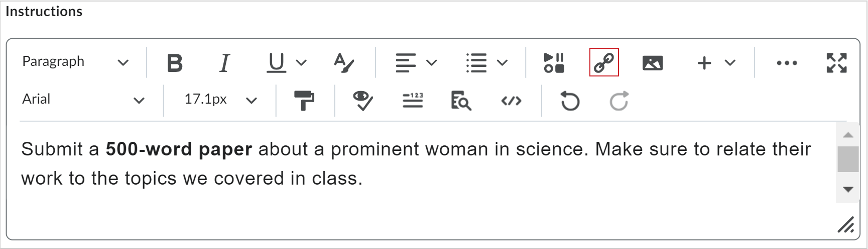Image resolution: width=868 pixels, height=249 pixels.
Task: Click the Insert Image icon
Action: coord(653,63)
